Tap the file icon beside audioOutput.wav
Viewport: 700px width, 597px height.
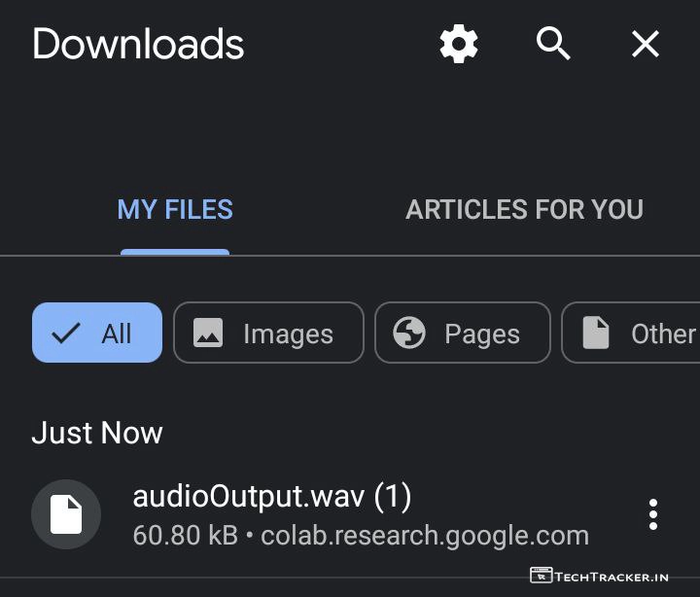tap(66, 515)
